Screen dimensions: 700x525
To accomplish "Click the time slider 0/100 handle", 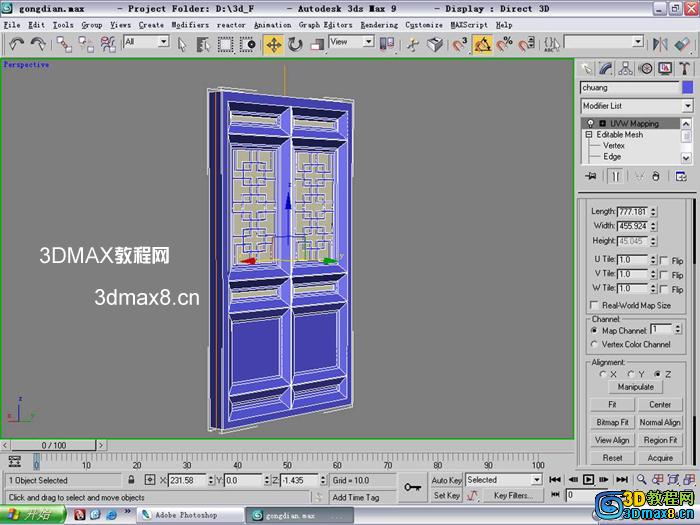I will [53, 445].
